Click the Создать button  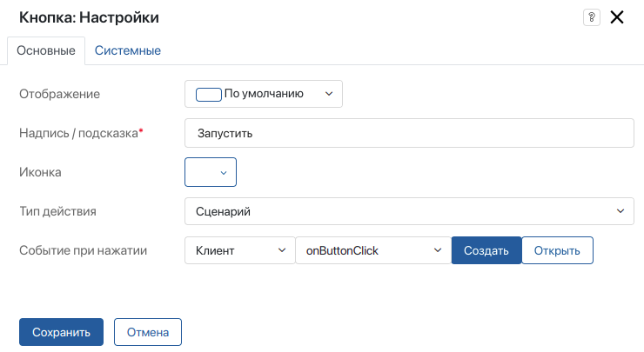[x=486, y=250]
